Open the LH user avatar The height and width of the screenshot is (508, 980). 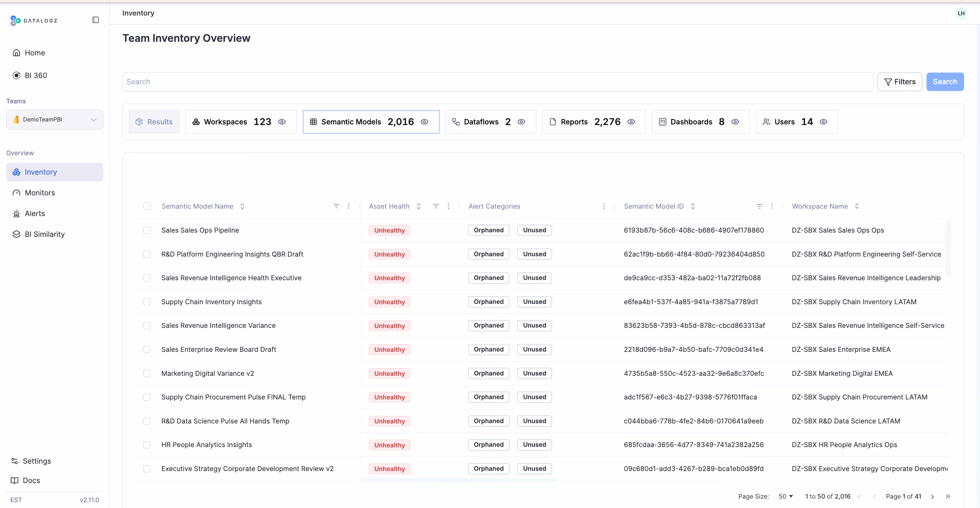961,13
